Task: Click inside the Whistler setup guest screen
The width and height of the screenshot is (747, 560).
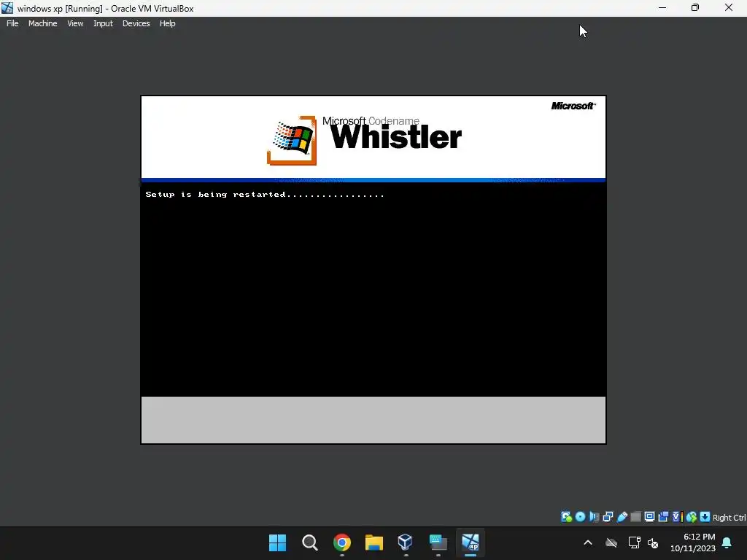Action: (373, 270)
